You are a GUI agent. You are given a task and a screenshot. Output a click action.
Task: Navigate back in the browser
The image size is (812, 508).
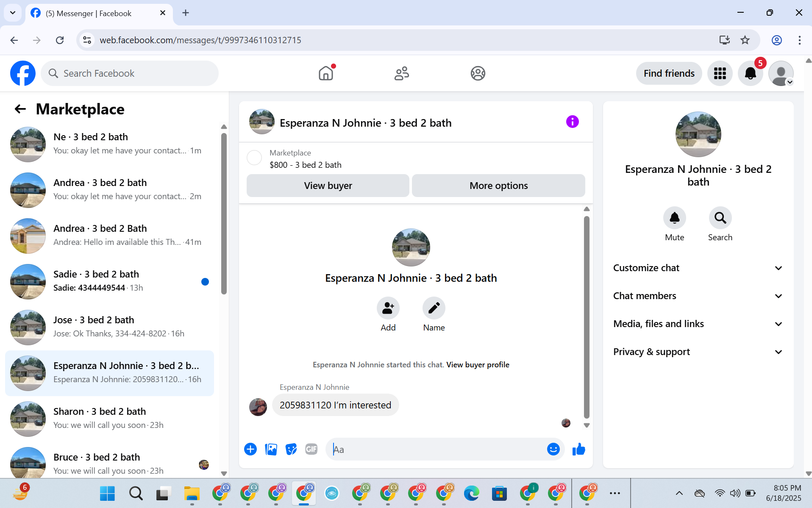(x=14, y=40)
